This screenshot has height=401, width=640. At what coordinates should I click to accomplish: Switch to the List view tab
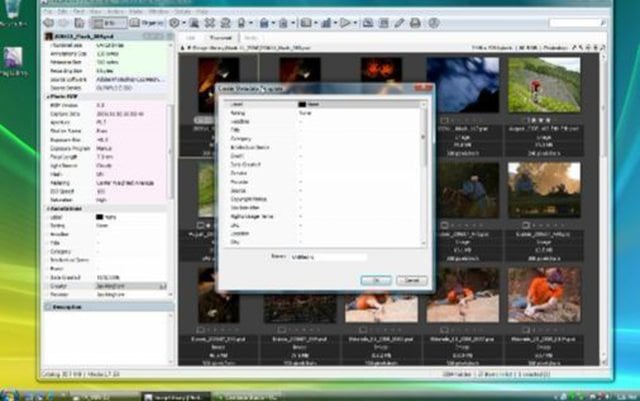(x=191, y=38)
